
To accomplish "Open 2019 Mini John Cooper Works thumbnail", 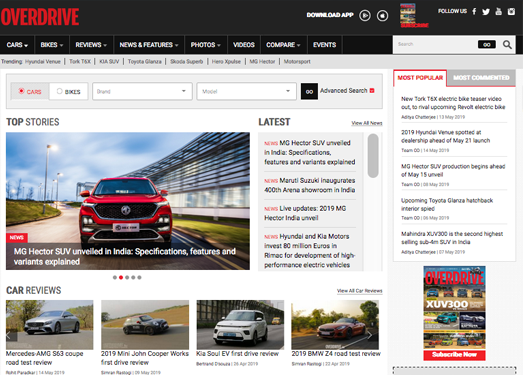I will (x=145, y=325).
